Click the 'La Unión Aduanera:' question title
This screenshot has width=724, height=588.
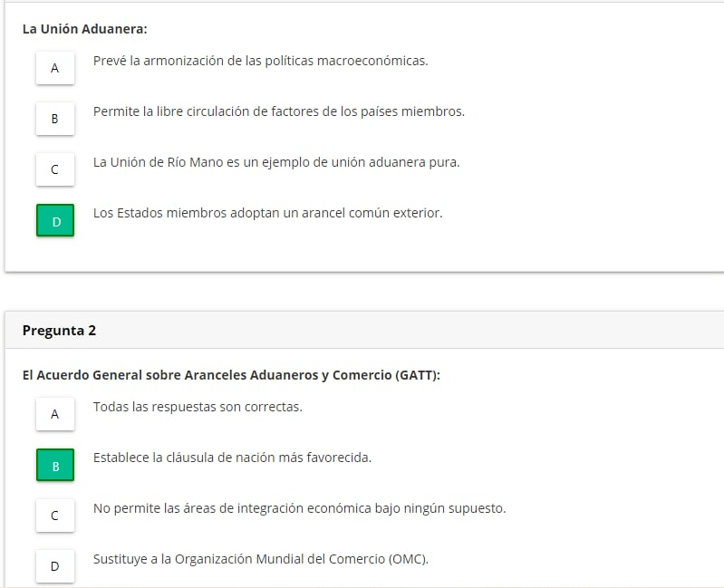(84, 29)
